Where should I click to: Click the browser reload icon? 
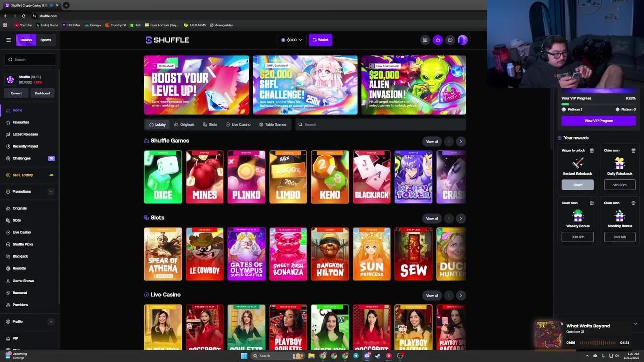coord(23,16)
